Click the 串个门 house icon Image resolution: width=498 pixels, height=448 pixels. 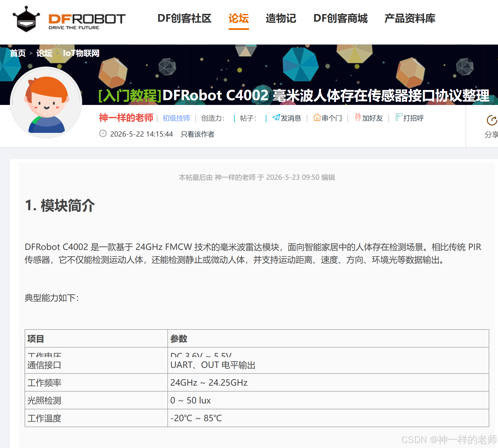click(x=317, y=117)
